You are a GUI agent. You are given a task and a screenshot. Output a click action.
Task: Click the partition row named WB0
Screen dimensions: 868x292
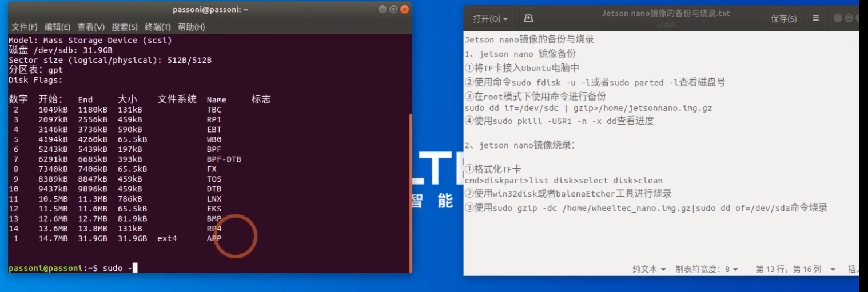pyautogui.click(x=117, y=139)
